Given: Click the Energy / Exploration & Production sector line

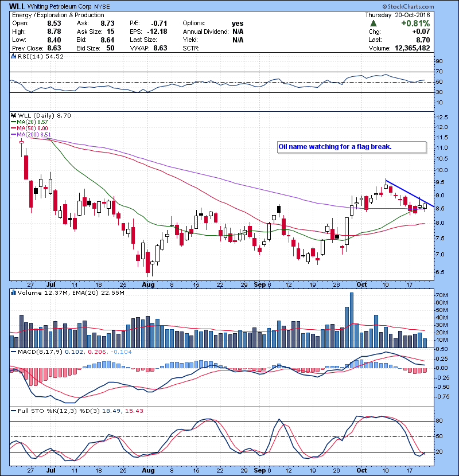Looking at the screenshot, I should pos(58,15).
